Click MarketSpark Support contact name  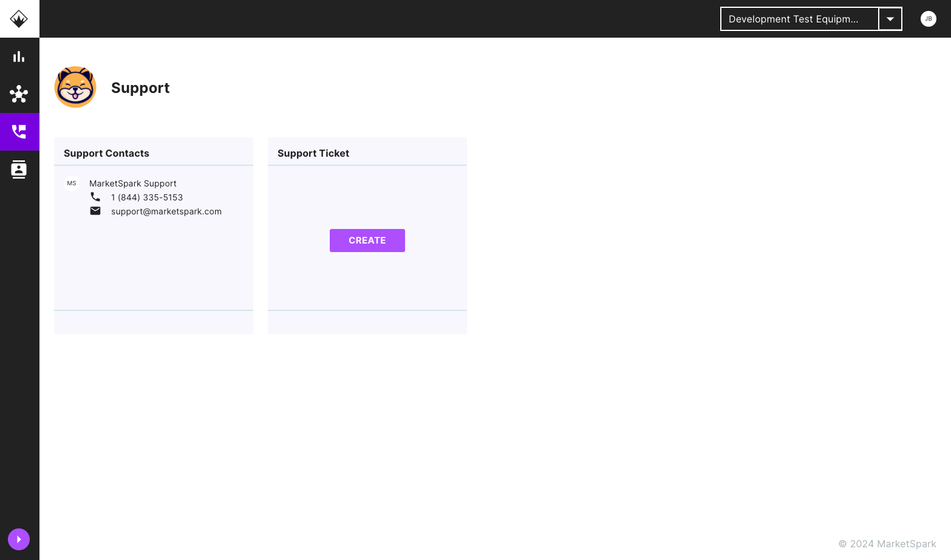click(x=132, y=183)
